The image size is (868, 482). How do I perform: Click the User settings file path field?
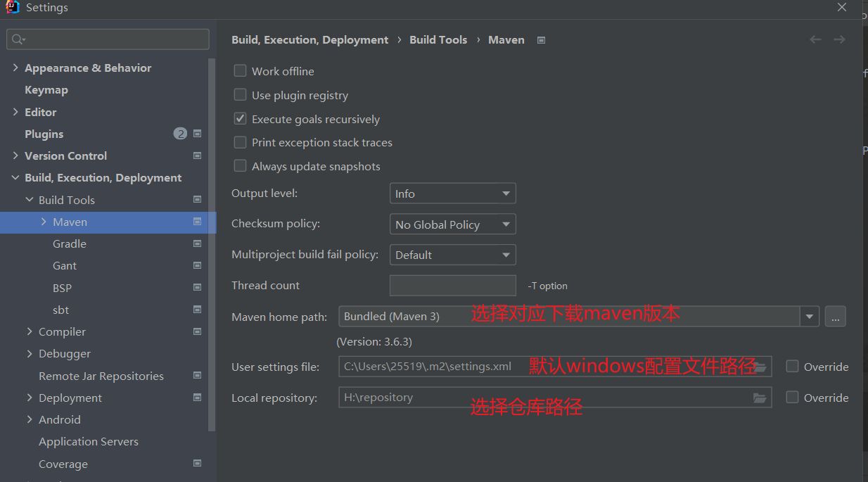[x=555, y=367]
